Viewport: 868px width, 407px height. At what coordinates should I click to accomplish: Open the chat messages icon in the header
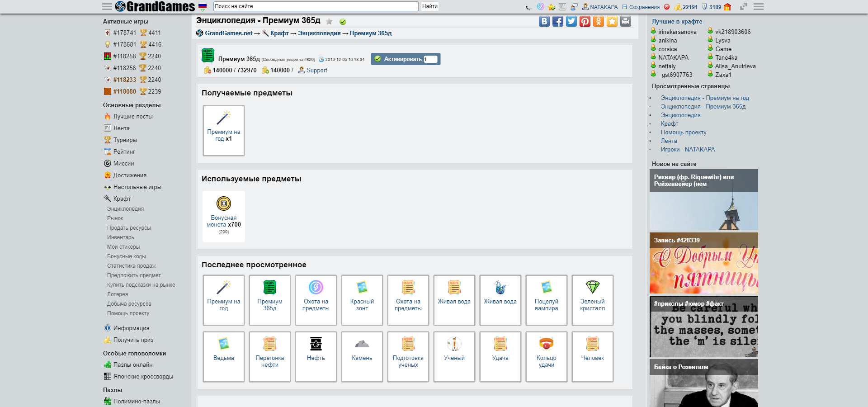[574, 7]
